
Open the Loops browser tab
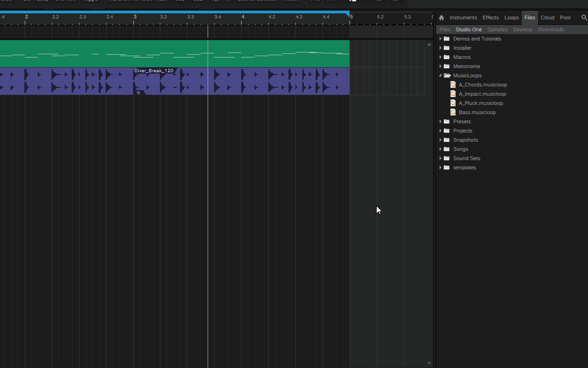[511, 17]
